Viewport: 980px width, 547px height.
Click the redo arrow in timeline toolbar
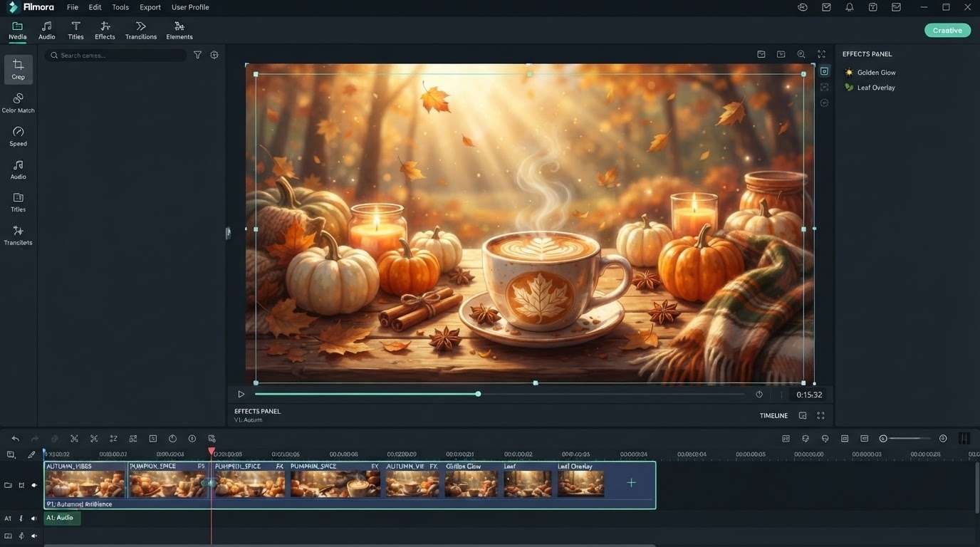[x=35, y=439]
